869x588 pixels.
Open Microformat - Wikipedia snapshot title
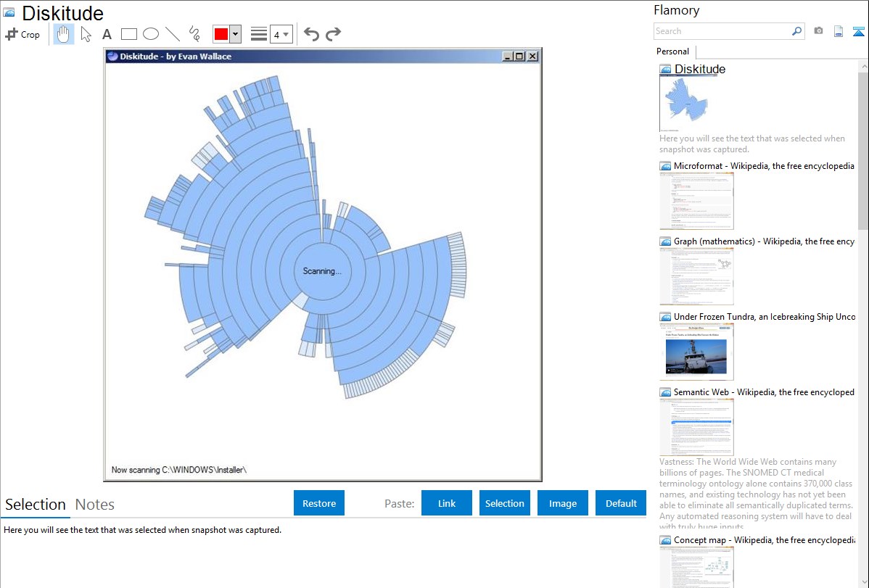click(765, 166)
